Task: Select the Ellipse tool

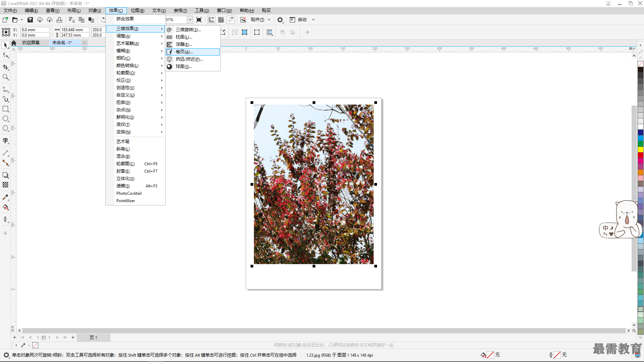Action: [x=5, y=119]
